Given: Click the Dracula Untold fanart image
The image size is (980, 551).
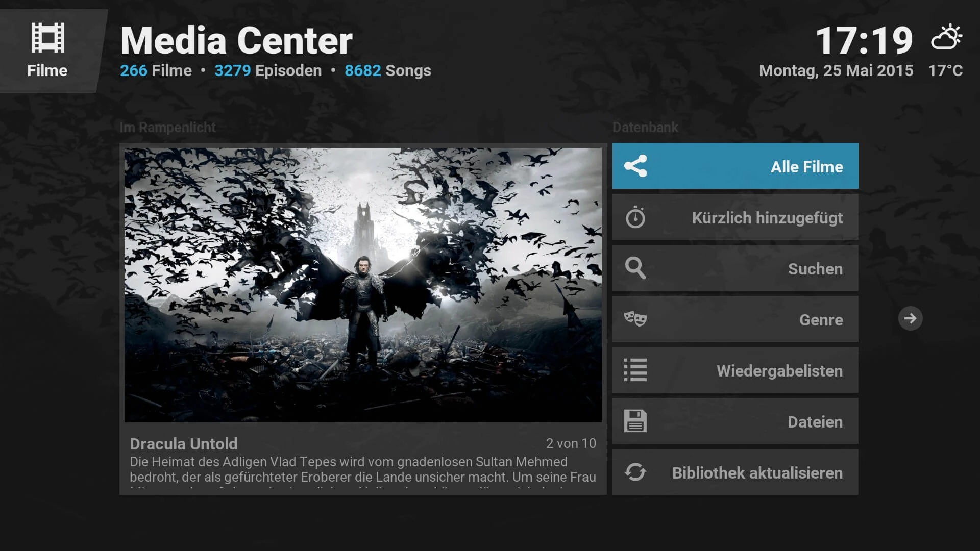Looking at the screenshot, I should pyautogui.click(x=363, y=285).
